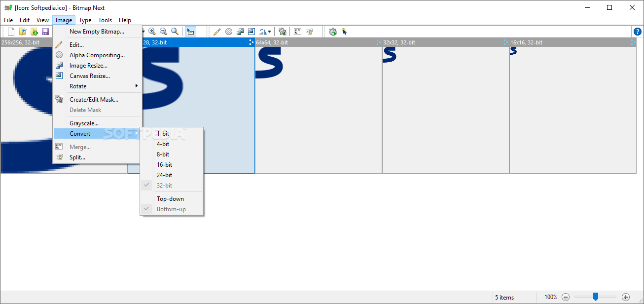Open the Edit menu in menu bar
Image resolution: width=644 pixels, height=304 pixels.
pos(25,20)
